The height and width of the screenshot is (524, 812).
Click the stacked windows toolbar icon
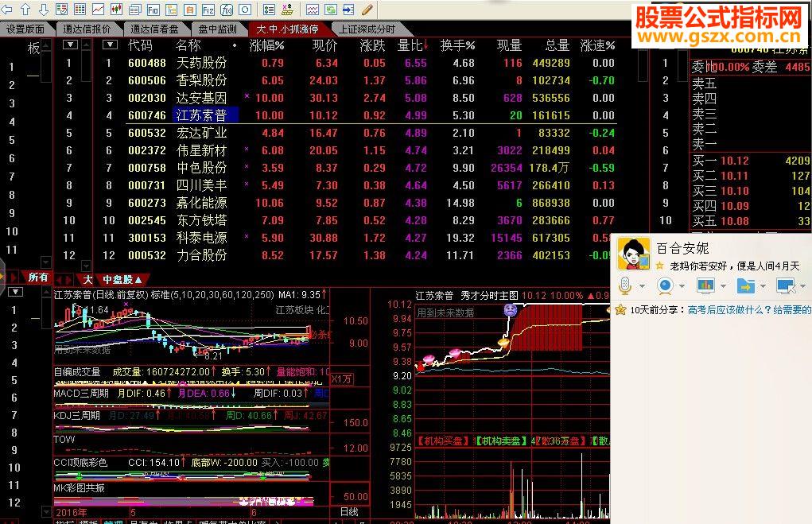[x=134, y=10]
